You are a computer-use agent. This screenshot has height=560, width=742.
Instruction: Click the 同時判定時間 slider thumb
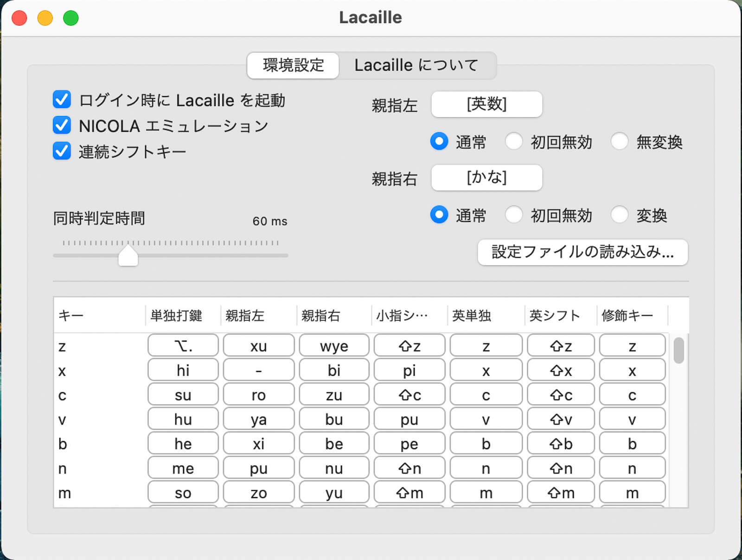pos(128,255)
